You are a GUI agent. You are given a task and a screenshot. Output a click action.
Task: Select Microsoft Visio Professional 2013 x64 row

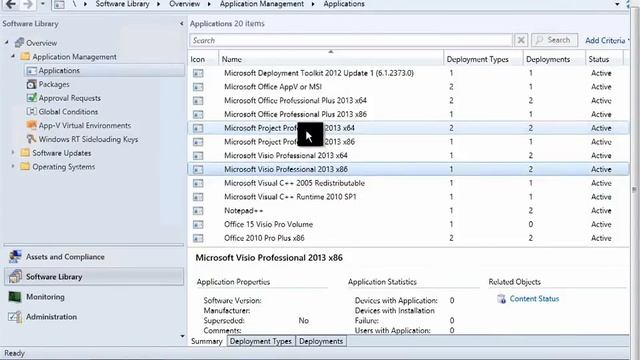click(408, 156)
